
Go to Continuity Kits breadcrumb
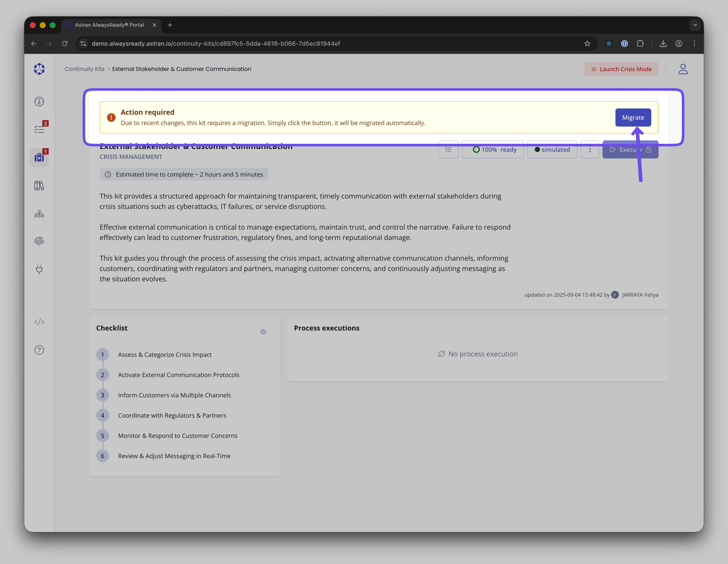(84, 69)
